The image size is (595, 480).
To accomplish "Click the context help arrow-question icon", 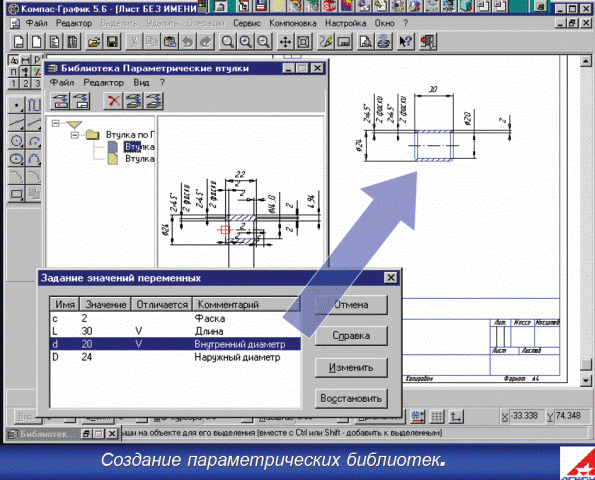I will (x=405, y=41).
